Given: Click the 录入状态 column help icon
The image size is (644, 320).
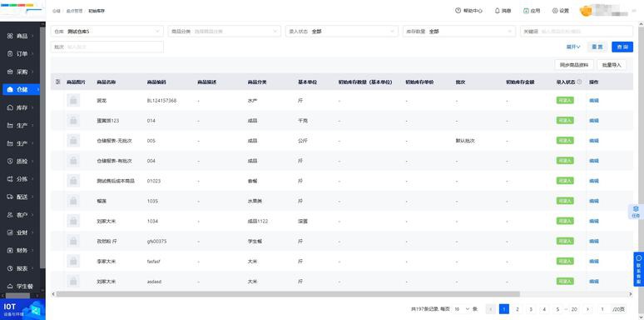Looking at the screenshot, I should pos(579,82).
